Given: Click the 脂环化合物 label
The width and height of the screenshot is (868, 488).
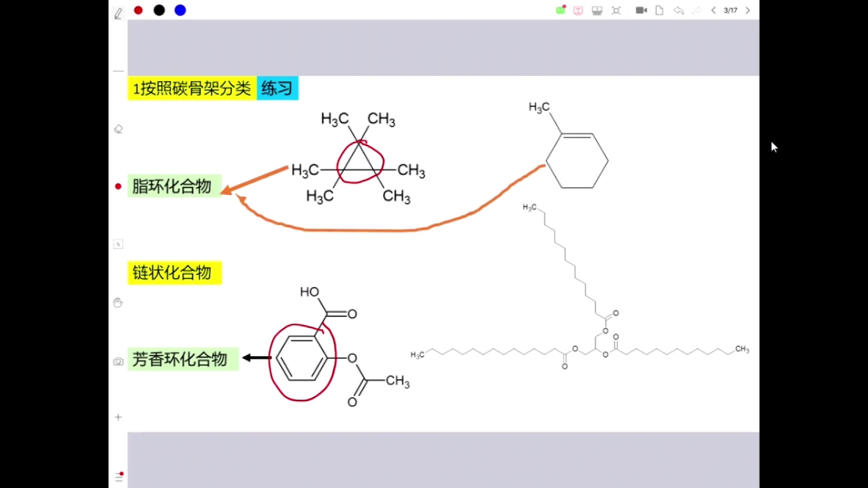Looking at the screenshot, I should [175, 186].
